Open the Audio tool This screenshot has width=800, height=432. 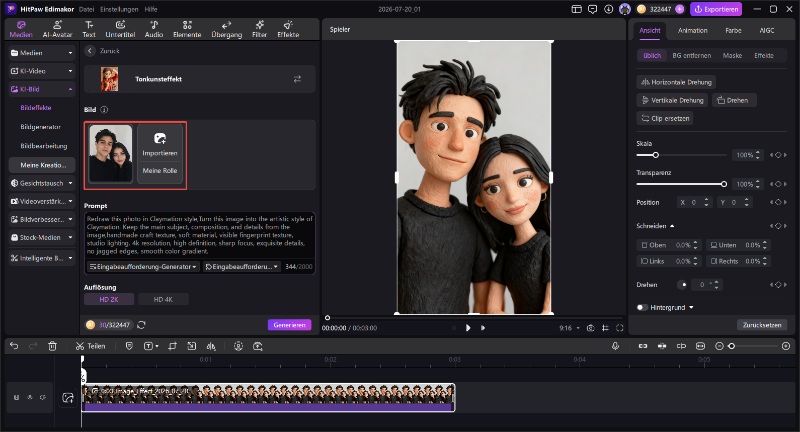click(x=154, y=30)
